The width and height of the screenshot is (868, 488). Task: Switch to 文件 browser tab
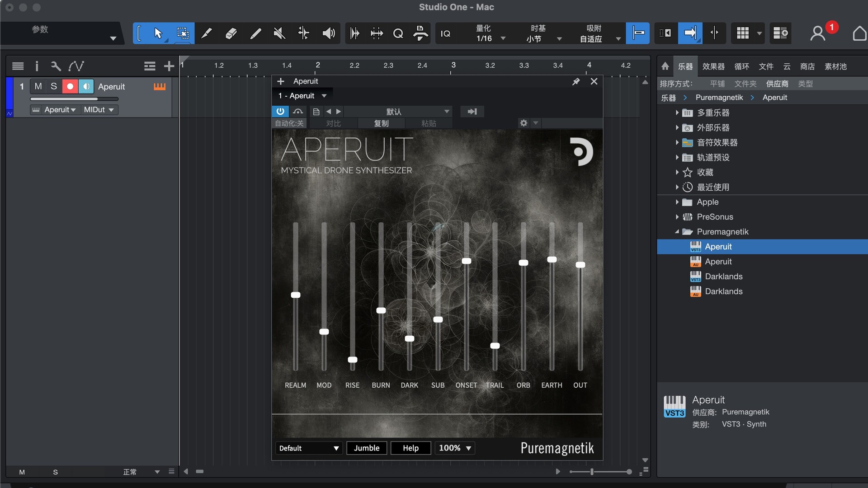pyautogui.click(x=766, y=66)
